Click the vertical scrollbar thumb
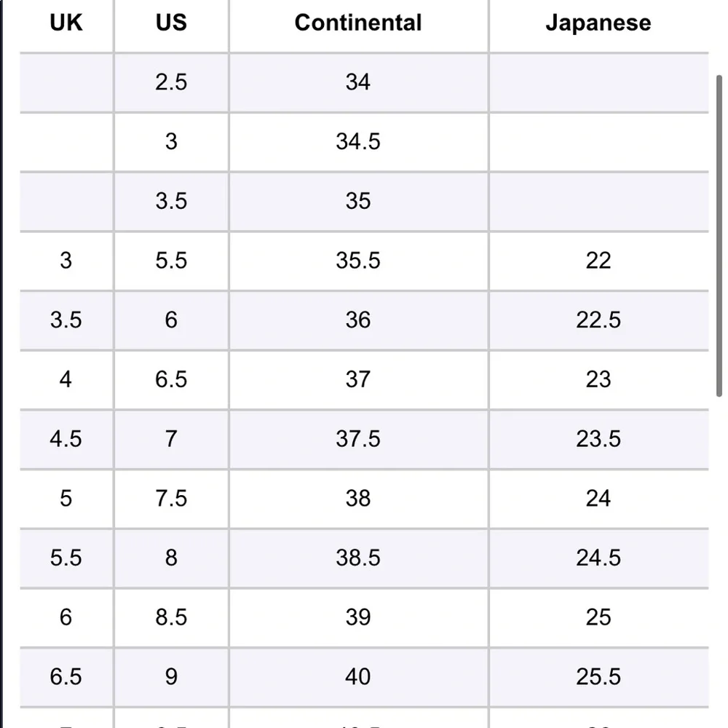 (x=719, y=236)
